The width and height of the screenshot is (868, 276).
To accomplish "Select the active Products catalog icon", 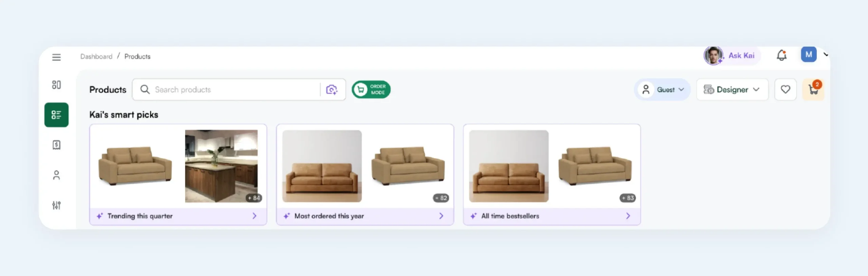I will tap(56, 115).
